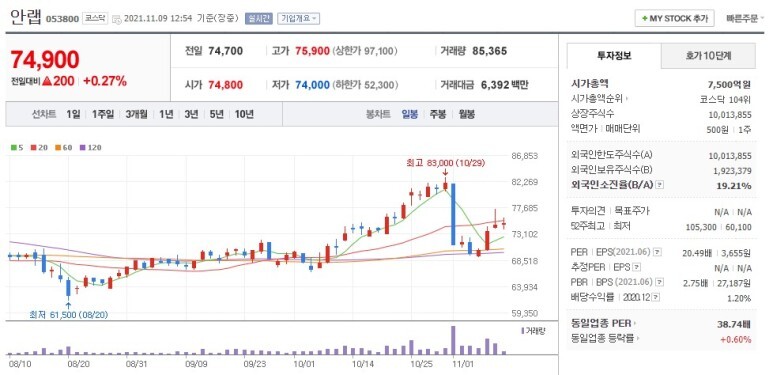
Task: Click the 최고 83,000 (10/29) annotation
Action: (x=446, y=163)
